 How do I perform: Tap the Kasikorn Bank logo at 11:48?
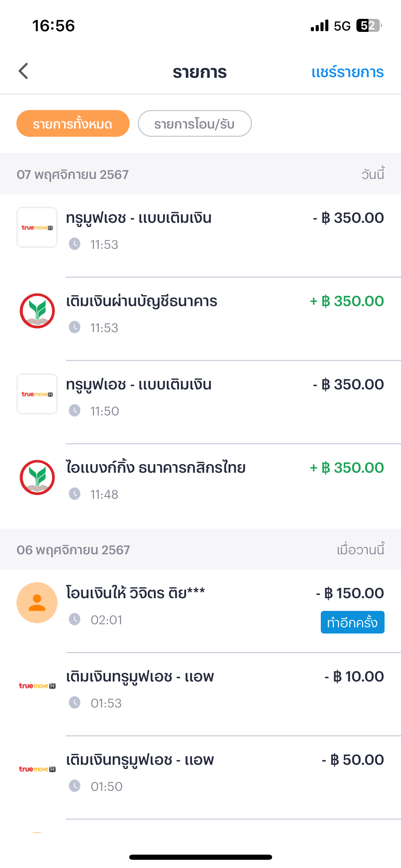(x=37, y=477)
